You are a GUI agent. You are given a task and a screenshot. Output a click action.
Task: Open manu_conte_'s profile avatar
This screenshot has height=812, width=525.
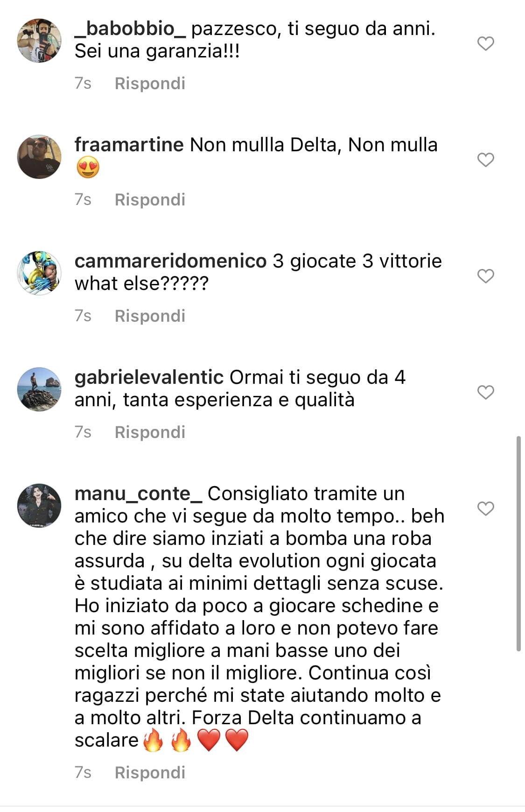pyautogui.click(x=39, y=506)
